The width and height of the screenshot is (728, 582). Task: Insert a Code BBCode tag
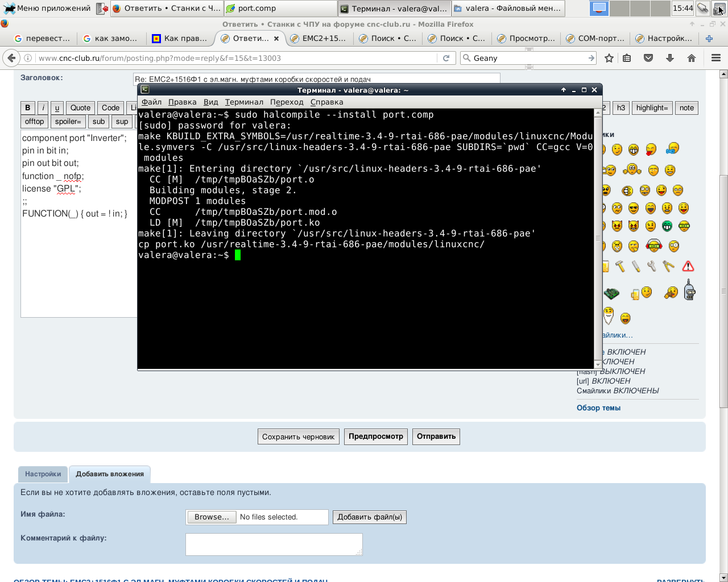[110, 108]
